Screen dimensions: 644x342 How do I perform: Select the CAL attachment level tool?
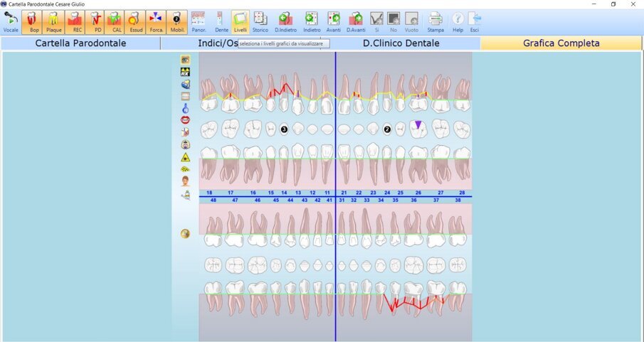[116, 21]
